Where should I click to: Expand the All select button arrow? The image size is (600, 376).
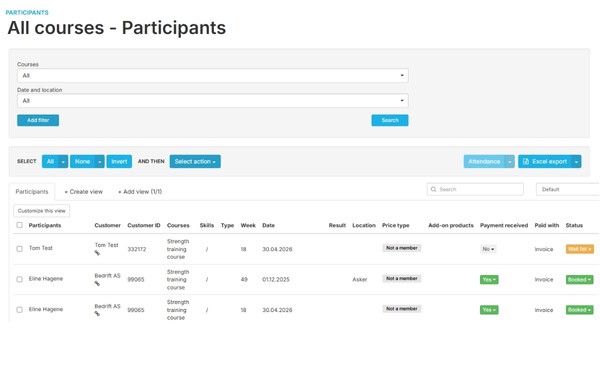(x=64, y=161)
